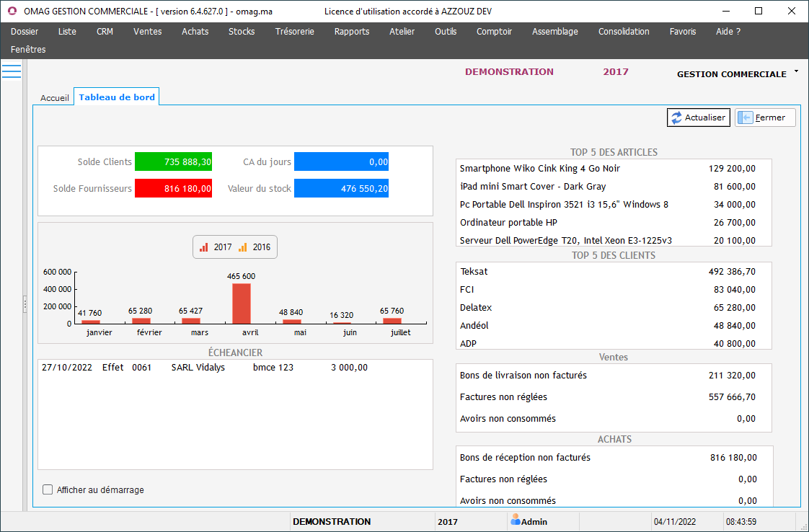Switch to the Accueil tab

pos(55,97)
